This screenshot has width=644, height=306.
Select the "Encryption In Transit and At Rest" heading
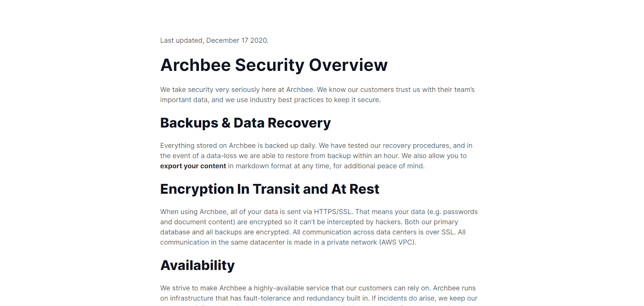click(x=270, y=189)
